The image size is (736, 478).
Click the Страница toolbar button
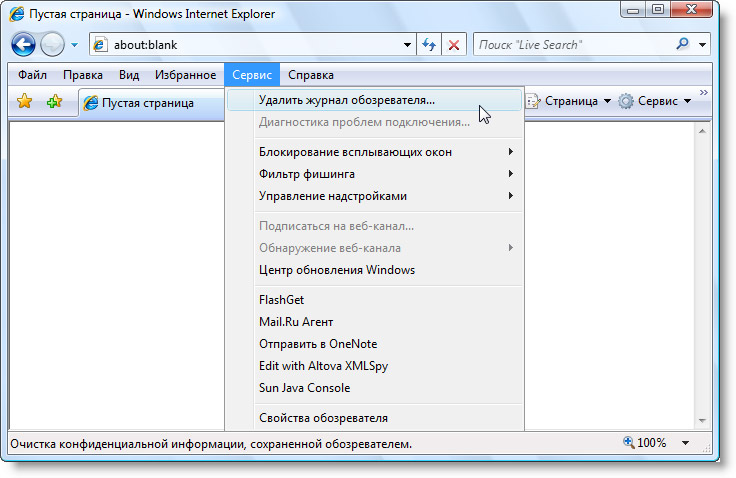(568, 101)
